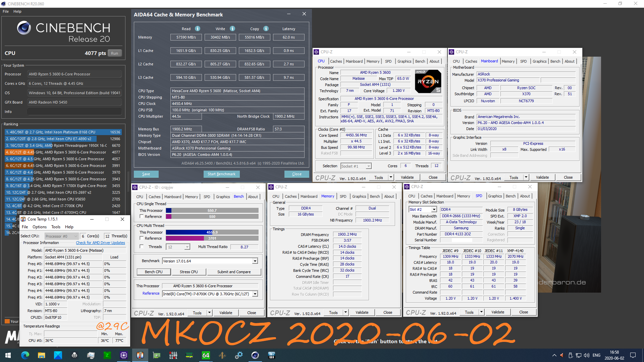The image size is (644, 362).
Task: Expand Tools arrow in CPU-Z Memory window
Action: [x=345, y=312]
